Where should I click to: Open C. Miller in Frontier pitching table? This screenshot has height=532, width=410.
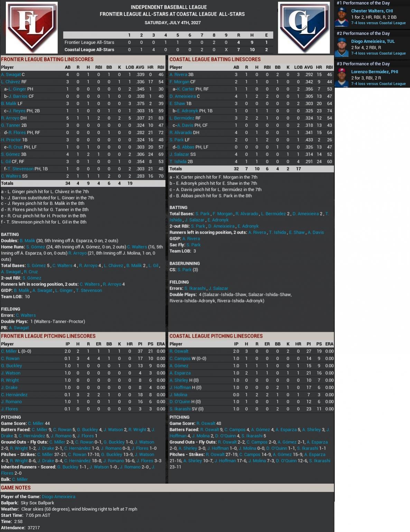[9, 351]
